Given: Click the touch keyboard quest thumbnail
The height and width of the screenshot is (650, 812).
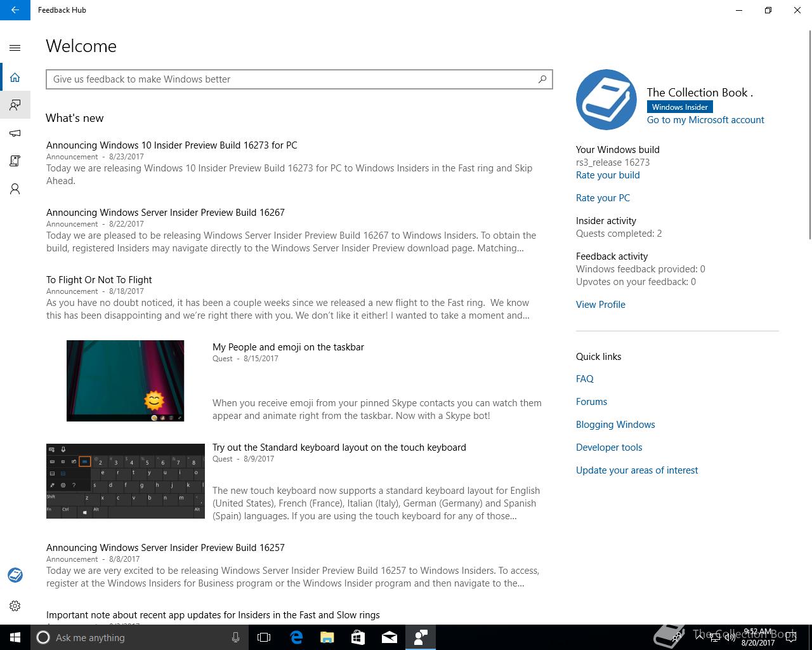Looking at the screenshot, I should click(126, 481).
